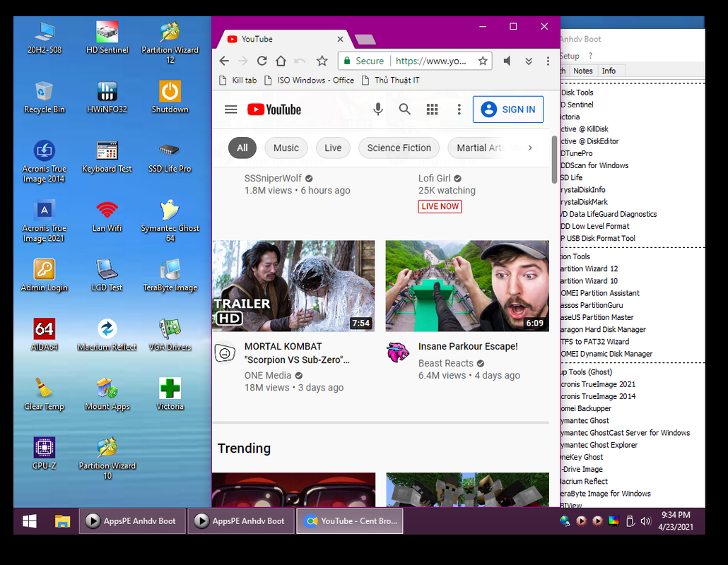Mute tab using browser speaker icon
Image resolution: width=728 pixels, height=565 pixels.
507,61
